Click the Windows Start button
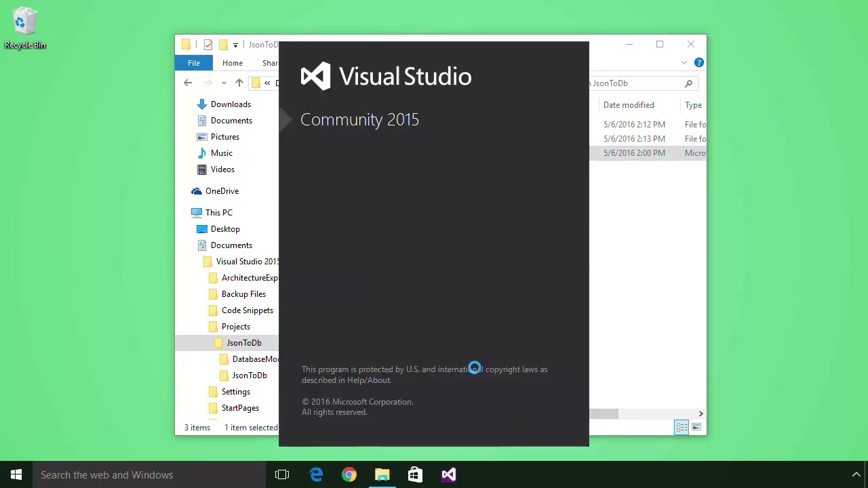 tap(16, 474)
